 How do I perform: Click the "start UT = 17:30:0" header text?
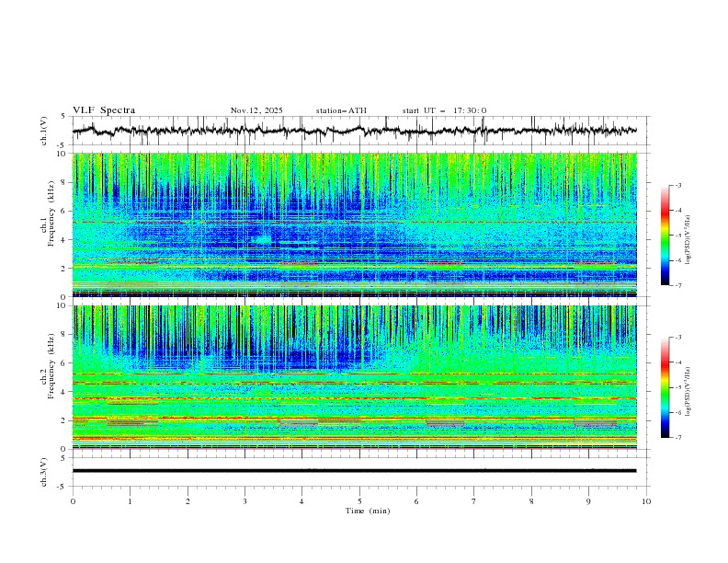[444, 110]
